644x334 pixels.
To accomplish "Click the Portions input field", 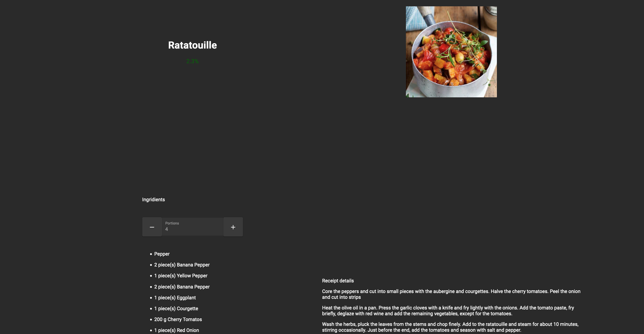I will coord(193,227).
